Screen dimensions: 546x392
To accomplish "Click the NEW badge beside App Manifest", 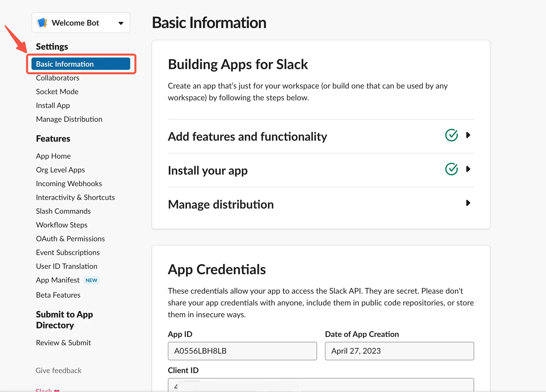I will [91, 280].
